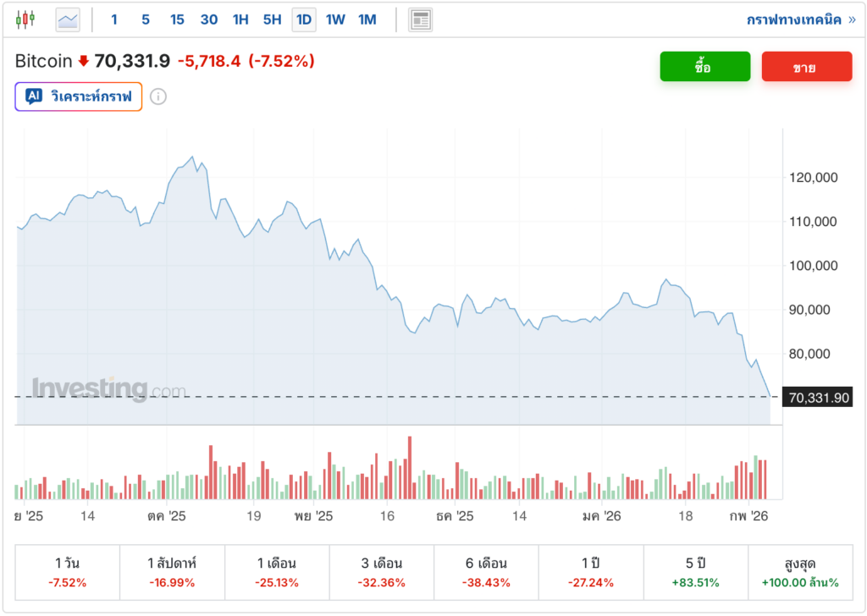Select the 1-minute interval
867x616 pixels.
click(114, 19)
